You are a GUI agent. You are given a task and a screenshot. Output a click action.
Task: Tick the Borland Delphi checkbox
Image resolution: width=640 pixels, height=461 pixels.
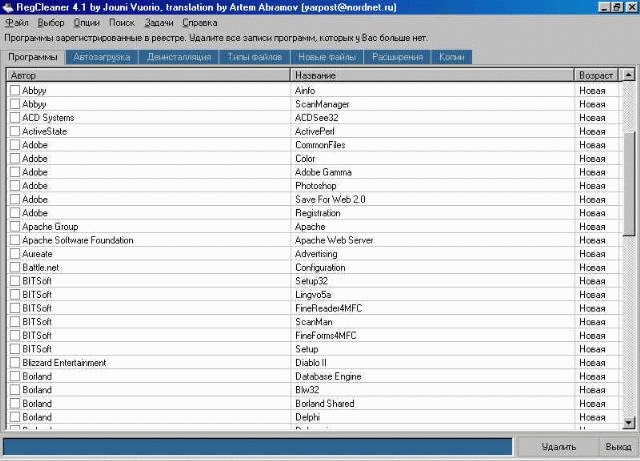[15, 417]
